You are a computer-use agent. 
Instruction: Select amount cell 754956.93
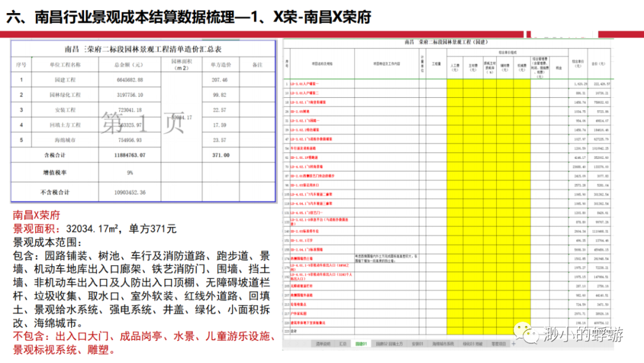click(x=130, y=140)
